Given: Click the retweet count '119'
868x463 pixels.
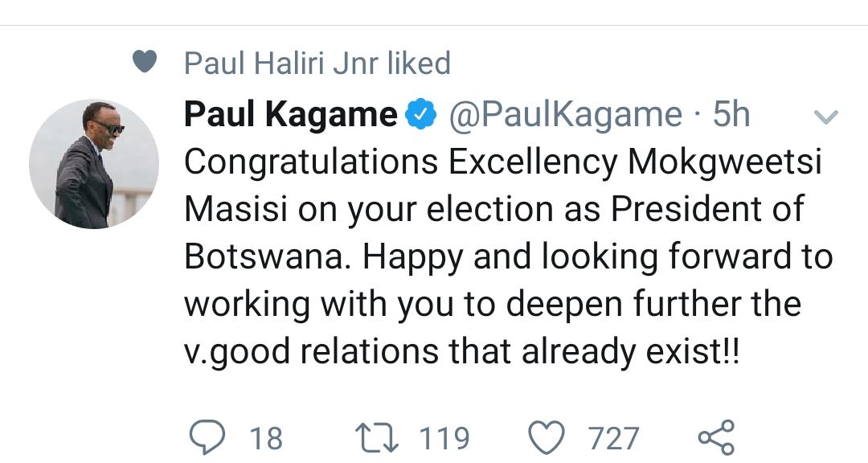Looking at the screenshot, I should pyautogui.click(x=444, y=439).
